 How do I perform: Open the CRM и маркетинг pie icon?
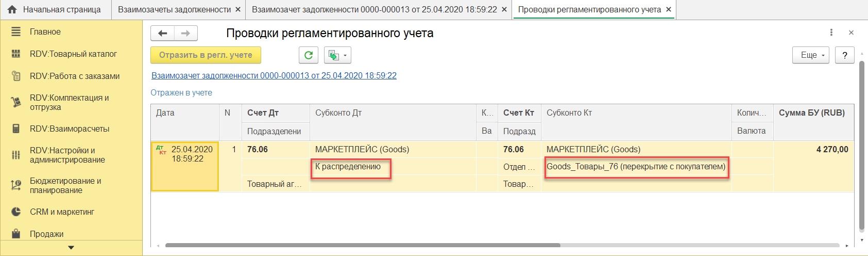click(16, 212)
